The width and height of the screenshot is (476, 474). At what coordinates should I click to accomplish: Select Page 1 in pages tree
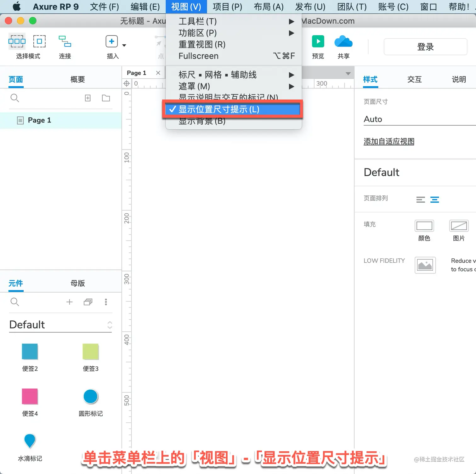(61, 120)
